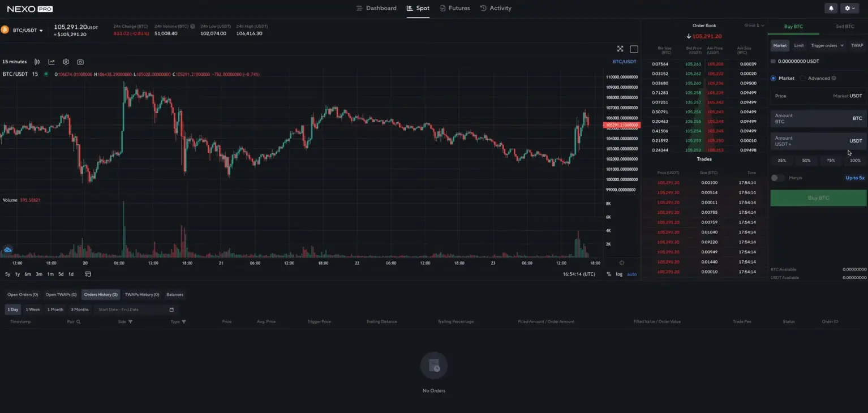The height and width of the screenshot is (413, 868).
Task: Click the go-to-date icon beside 1d range
Action: [88, 274]
